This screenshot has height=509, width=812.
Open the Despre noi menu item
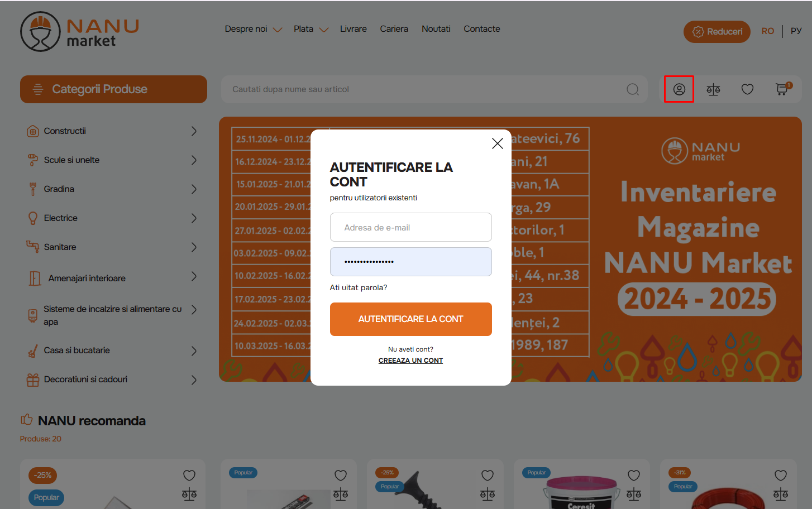[246, 29]
